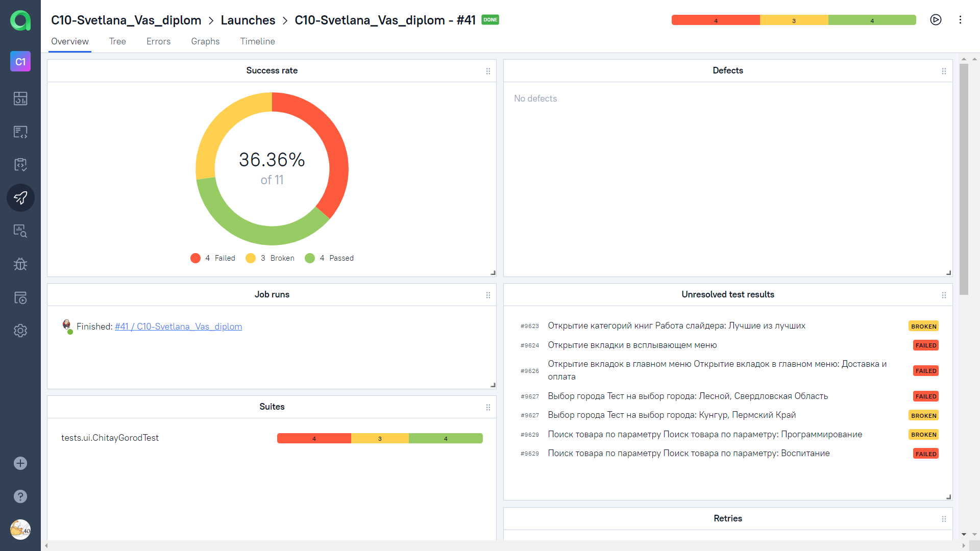The image size is (980, 551).
Task: Open the Defects bug icon
Action: click(x=20, y=264)
